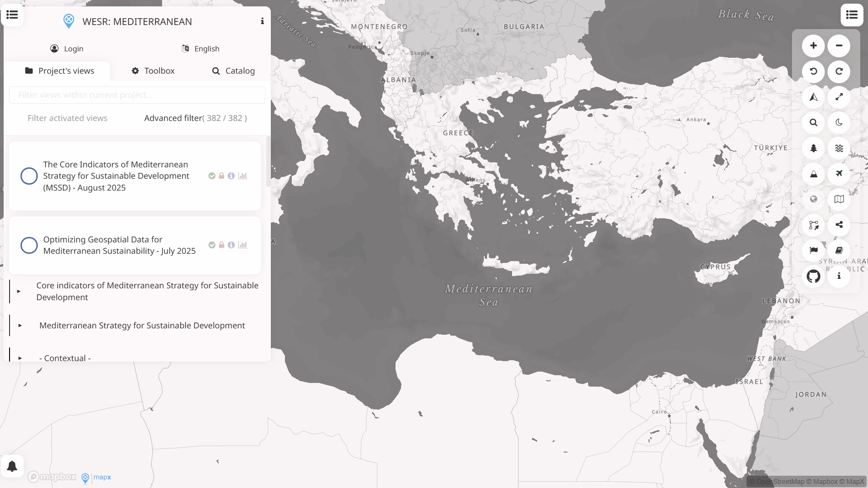The image size is (868, 488).
Task: Open the GitHub repository icon
Action: point(813,276)
